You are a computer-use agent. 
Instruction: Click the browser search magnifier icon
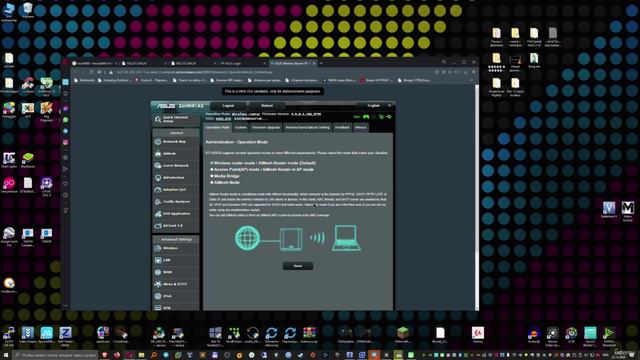[x=444, y=62]
